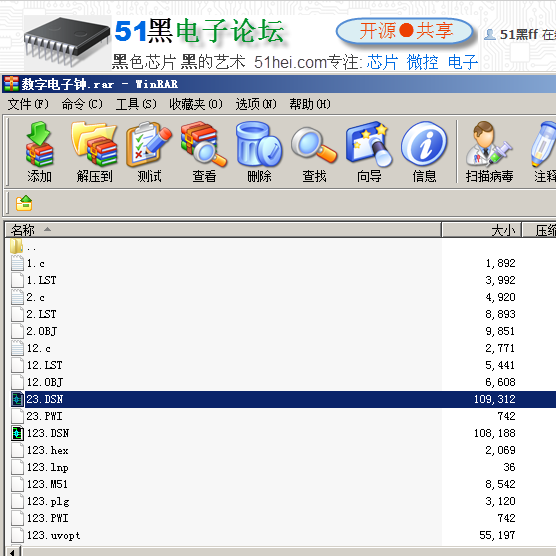Click the size value 109,312

pos(495,399)
